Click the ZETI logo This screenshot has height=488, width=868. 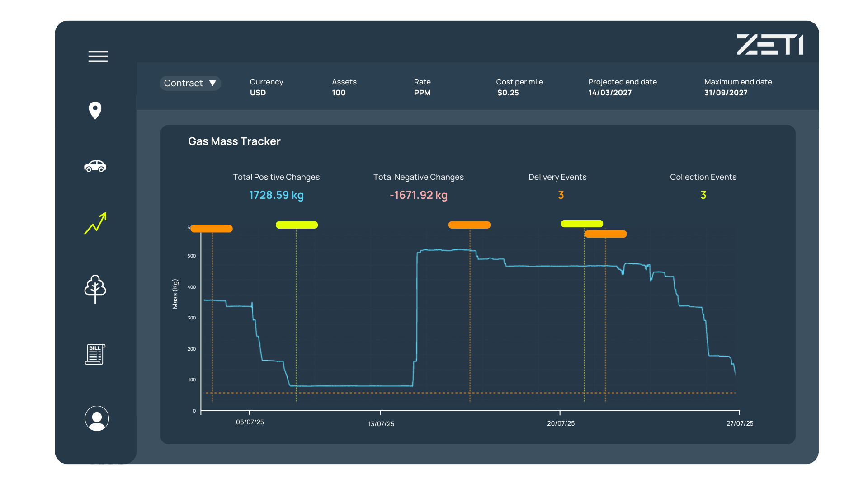(x=770, y=45)
